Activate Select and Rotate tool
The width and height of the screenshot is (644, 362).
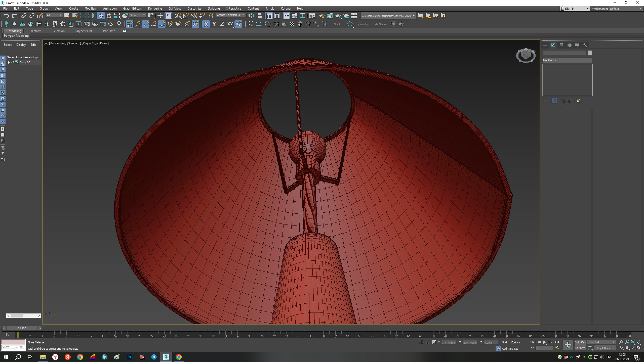click(x=109, y=16)
